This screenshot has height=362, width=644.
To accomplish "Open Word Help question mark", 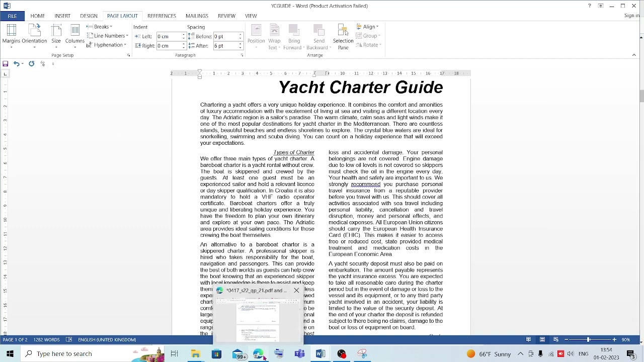I will point(590,6).
